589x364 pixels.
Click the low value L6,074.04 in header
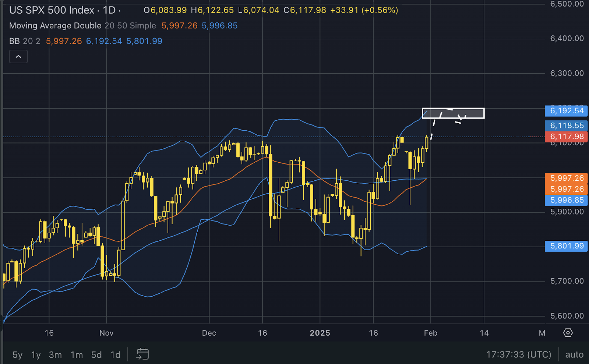259,10
